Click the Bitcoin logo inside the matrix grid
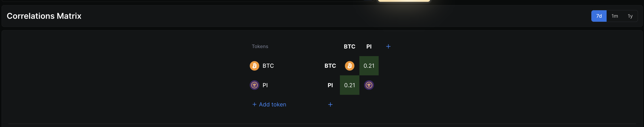644x127 pixels. [350, 66]
